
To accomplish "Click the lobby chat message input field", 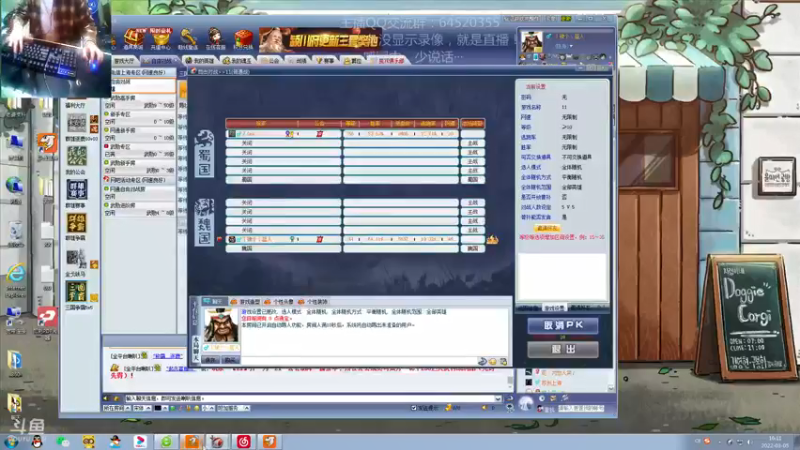I will [x=309, y=398].
